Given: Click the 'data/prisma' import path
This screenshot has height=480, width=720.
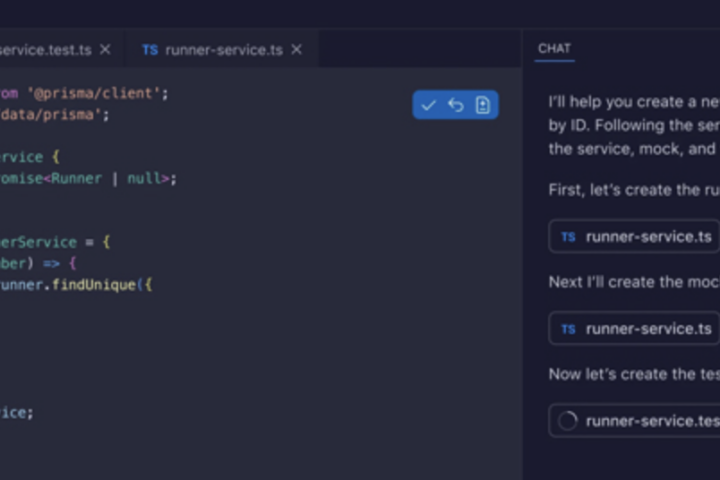Looking at the screenshot, I should click(x=51, y=114).
